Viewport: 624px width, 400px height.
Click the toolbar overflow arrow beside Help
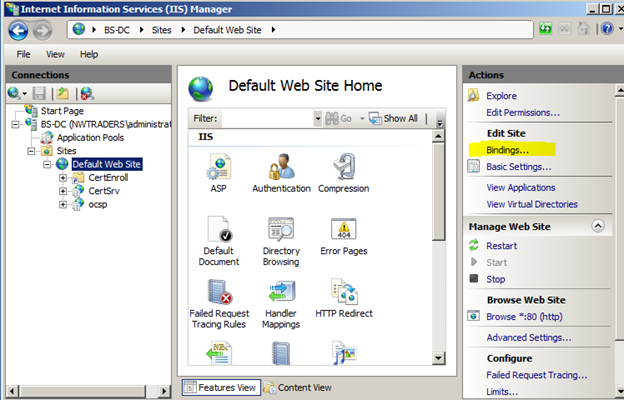(x=620, y=29)
